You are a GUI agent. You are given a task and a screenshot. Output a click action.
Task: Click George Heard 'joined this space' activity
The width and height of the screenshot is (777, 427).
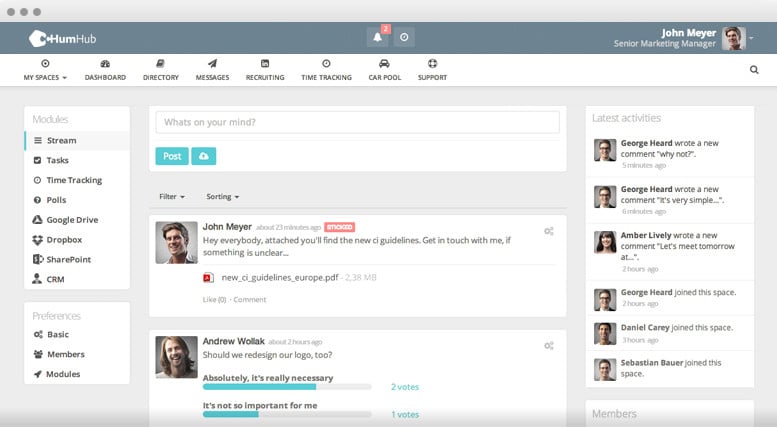point(669,298)
